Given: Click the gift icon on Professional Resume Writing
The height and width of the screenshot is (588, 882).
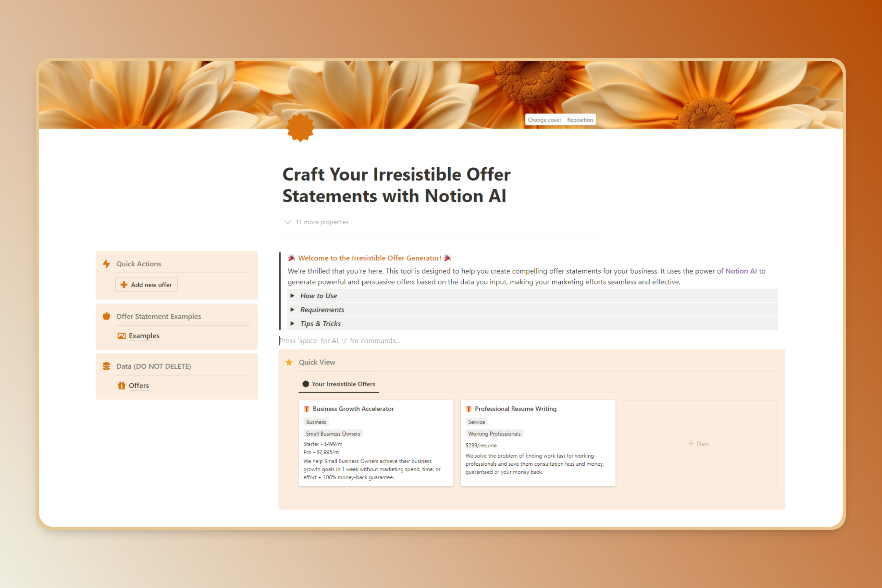Looking at the screenshot, I should pyautogui.click(x=469, y=409).
